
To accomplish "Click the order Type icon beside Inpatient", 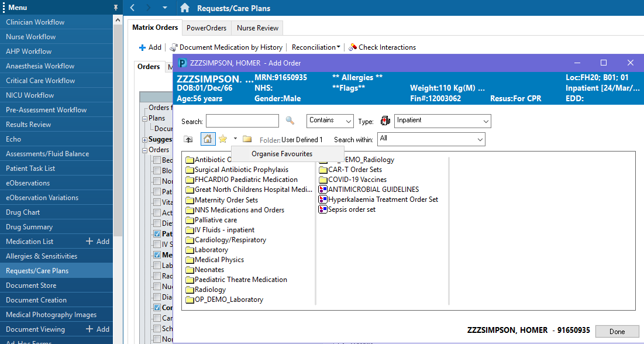I will (x=385, y=121).
